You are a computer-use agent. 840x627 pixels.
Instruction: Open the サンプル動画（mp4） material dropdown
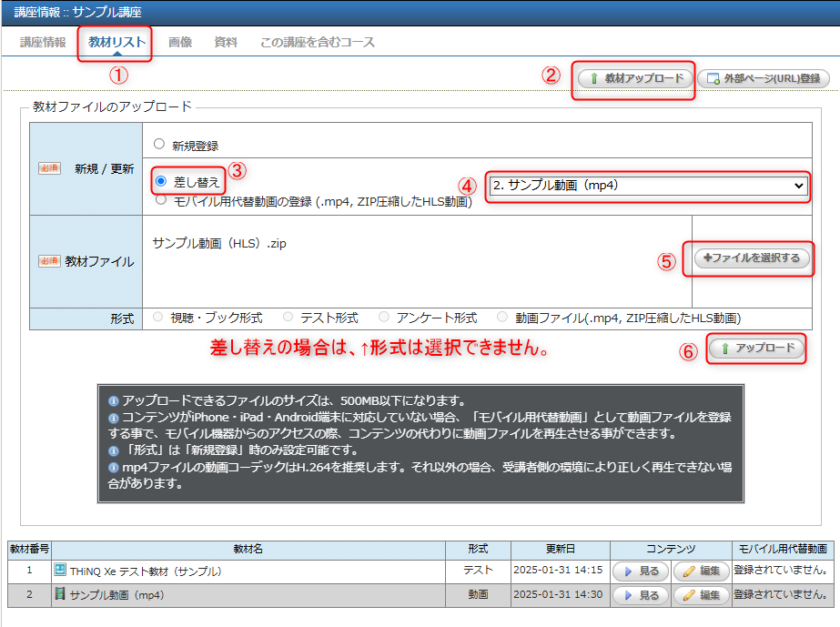[648, 186]
